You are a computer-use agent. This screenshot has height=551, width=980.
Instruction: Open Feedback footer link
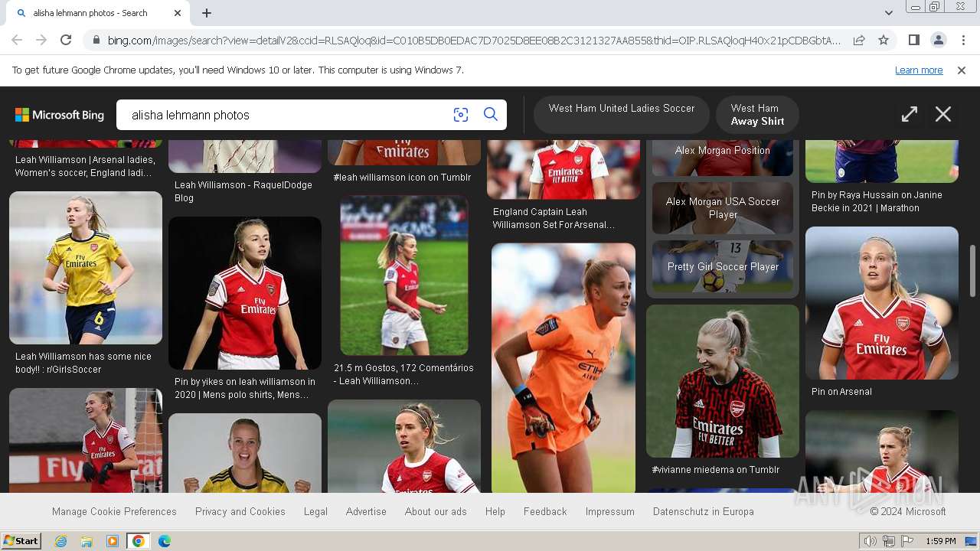click(x=545, y=511)
